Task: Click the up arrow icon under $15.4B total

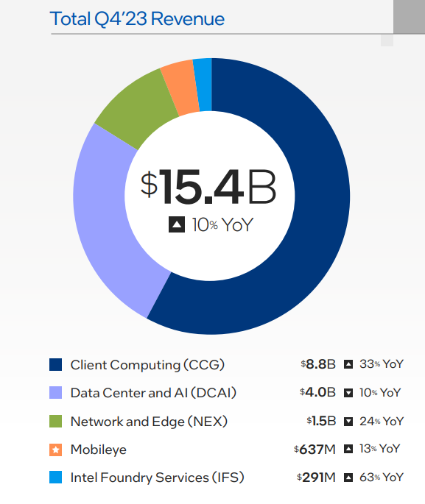Action: tap(177, 224)
